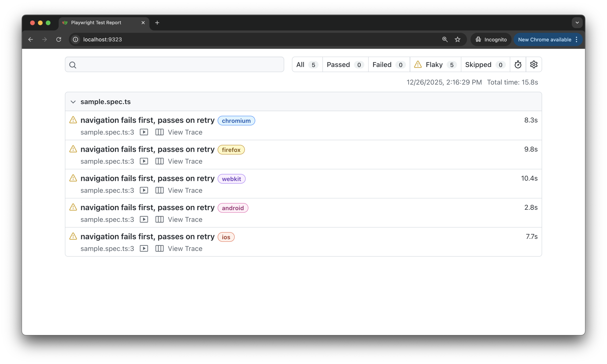Open video icon for ios test

(144, 248)
